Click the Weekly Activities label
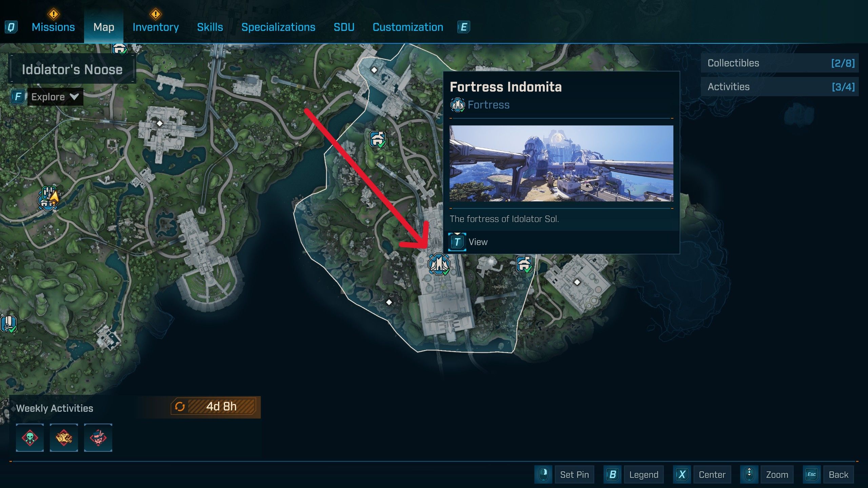The height and width of the screenshot is (488, 868). (55, 408)
